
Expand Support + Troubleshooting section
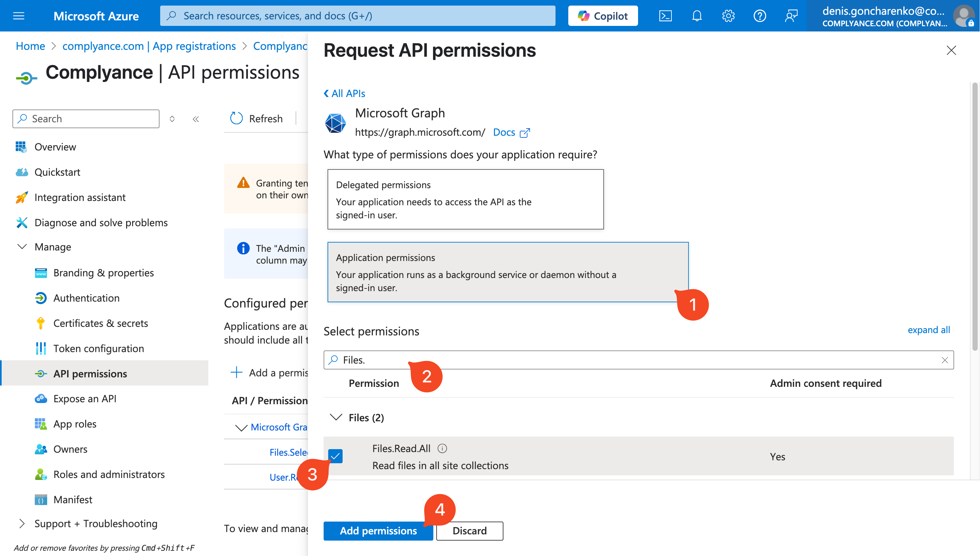[x=22, y=524]
